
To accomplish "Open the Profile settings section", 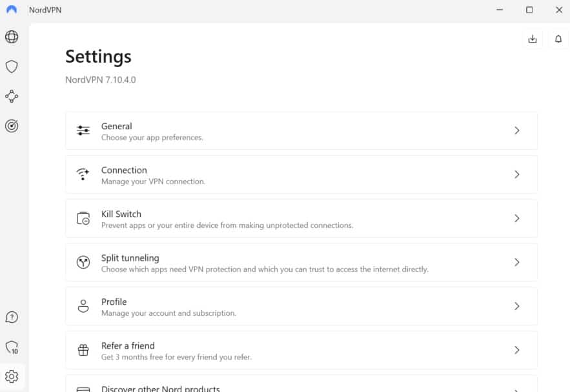I will click(x=301, y=306).
